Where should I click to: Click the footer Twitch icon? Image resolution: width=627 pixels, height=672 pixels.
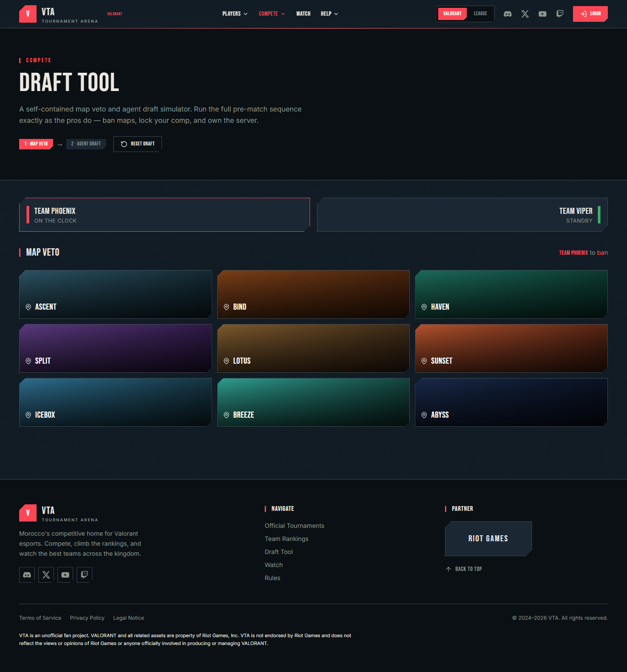(84, 575)
